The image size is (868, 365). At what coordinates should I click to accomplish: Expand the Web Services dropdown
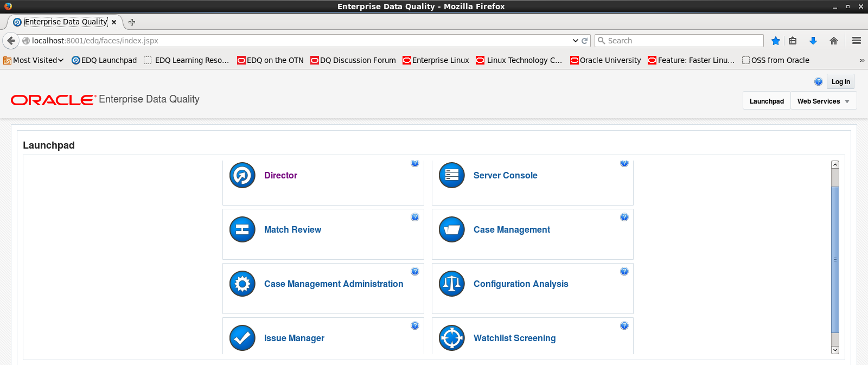click(x=824, y=101)
